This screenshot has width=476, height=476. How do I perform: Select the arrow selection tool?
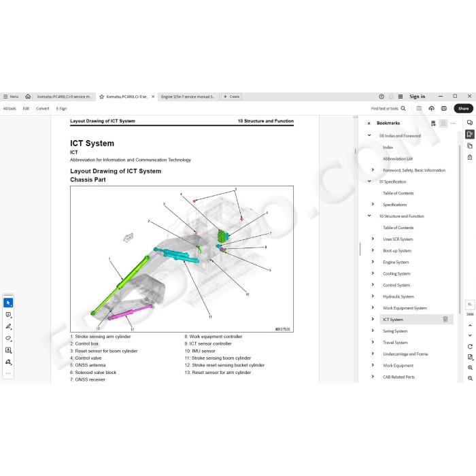tap(8, 303)
